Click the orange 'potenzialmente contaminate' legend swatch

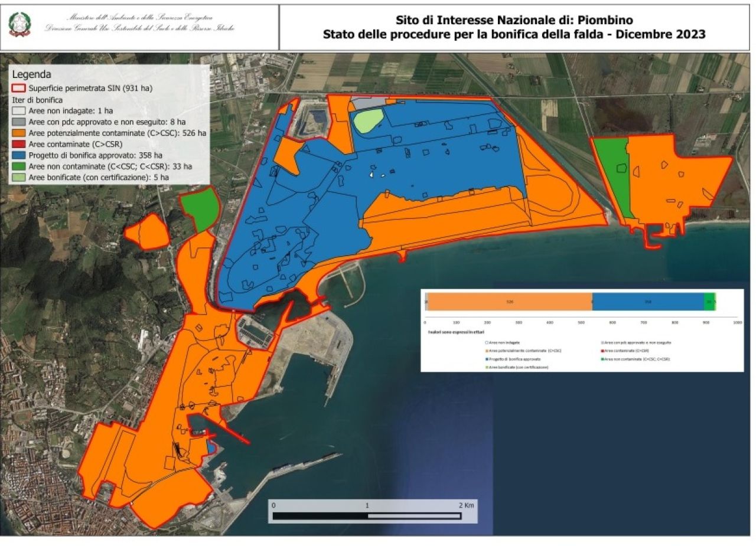click(x=19, y=132)
